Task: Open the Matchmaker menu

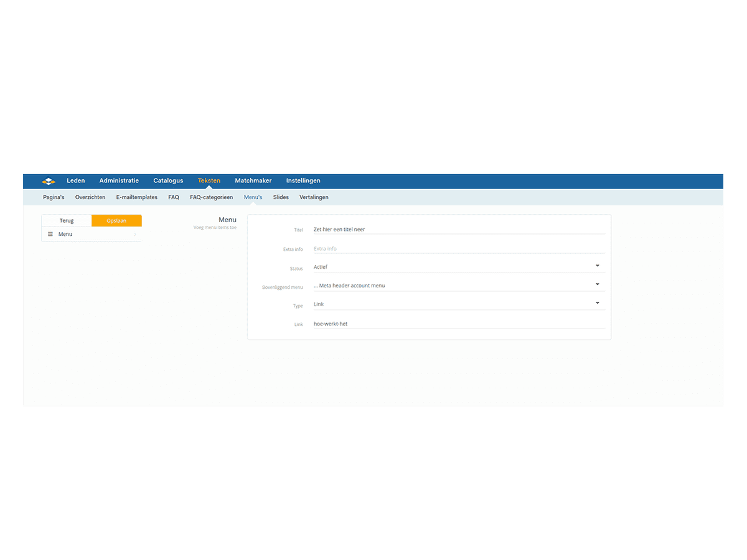Action: pos(253,181)
